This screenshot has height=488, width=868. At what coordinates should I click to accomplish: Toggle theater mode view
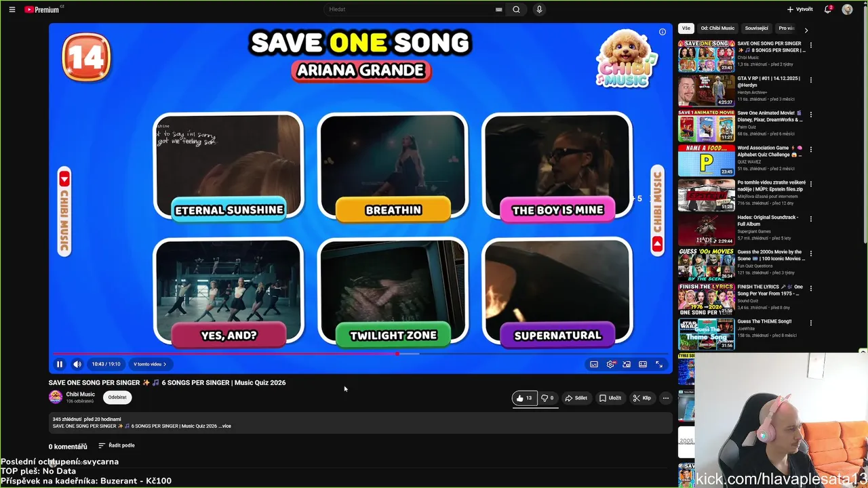[643, 364]
